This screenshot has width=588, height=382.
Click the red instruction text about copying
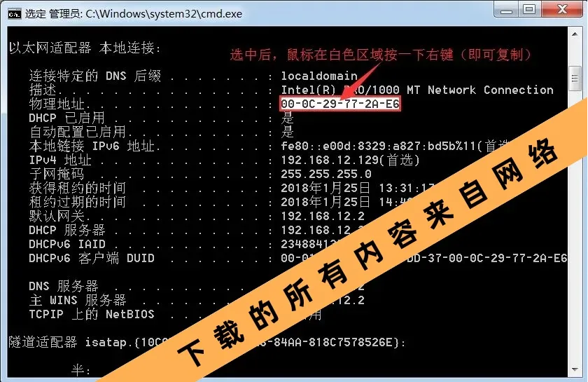coord(381,55)
